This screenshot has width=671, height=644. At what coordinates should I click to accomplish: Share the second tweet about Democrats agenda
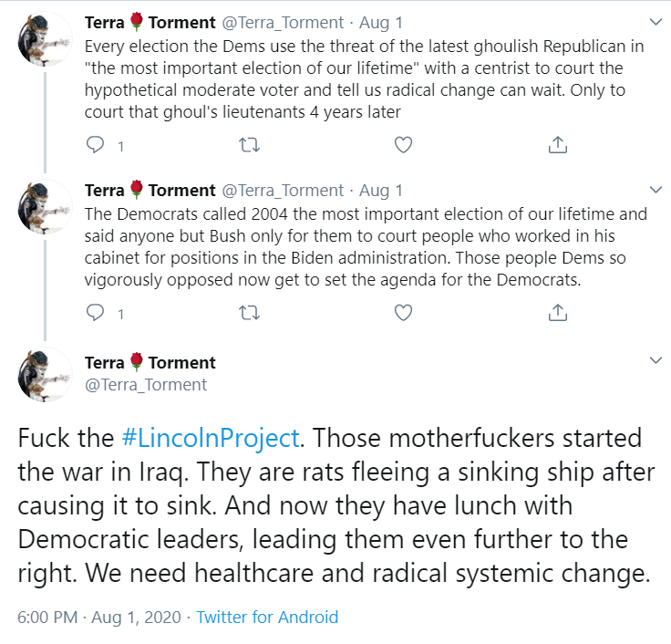click(x=558, y=313)
